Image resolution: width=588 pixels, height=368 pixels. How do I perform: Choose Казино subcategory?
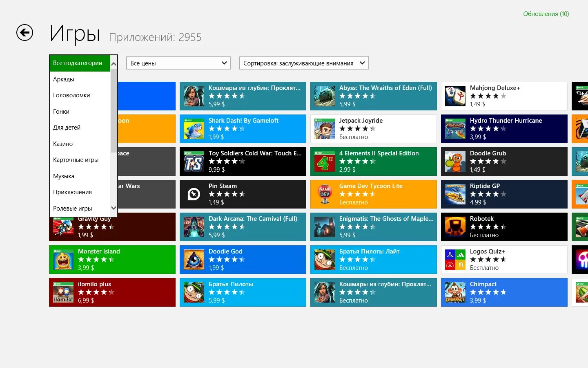click(80, 144)
